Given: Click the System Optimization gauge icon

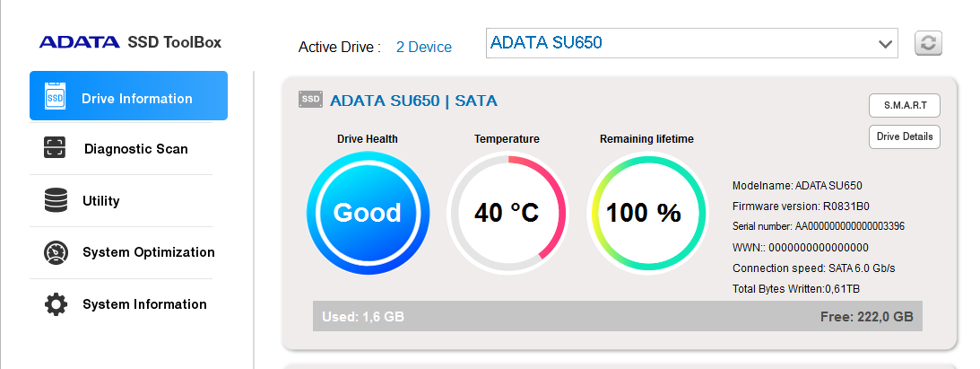Looking at the screenshot, I should [x=56, y=252].
